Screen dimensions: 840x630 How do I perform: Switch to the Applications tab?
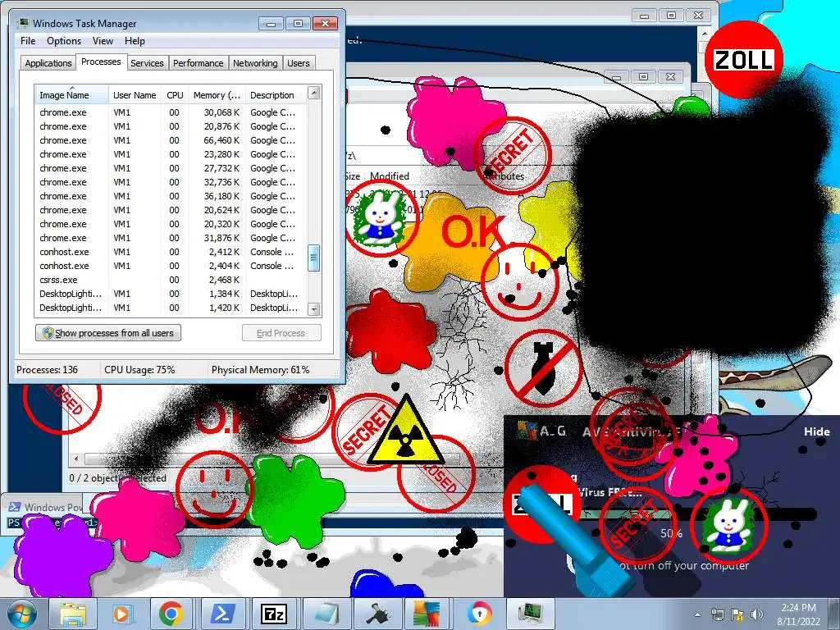tap(48, 63)
